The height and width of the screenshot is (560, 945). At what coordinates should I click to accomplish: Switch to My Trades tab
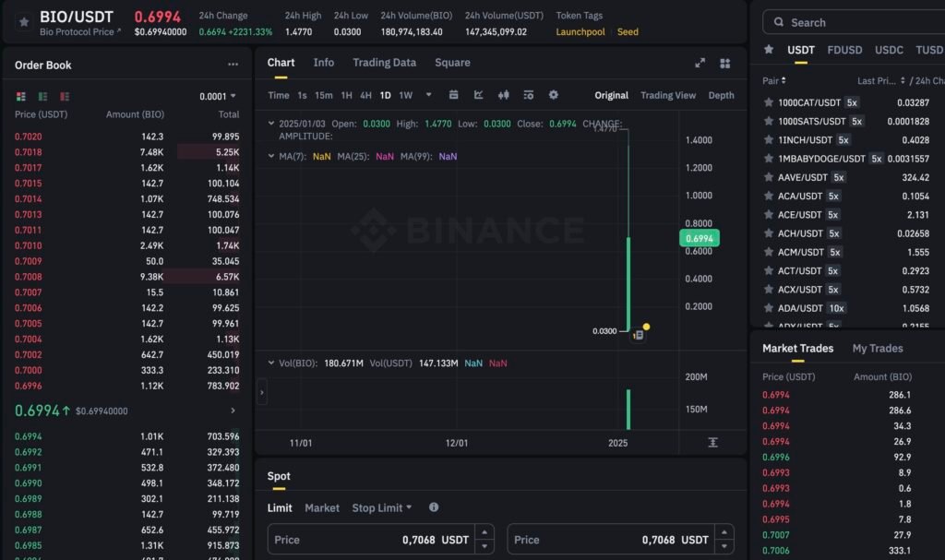coord(878,349)
